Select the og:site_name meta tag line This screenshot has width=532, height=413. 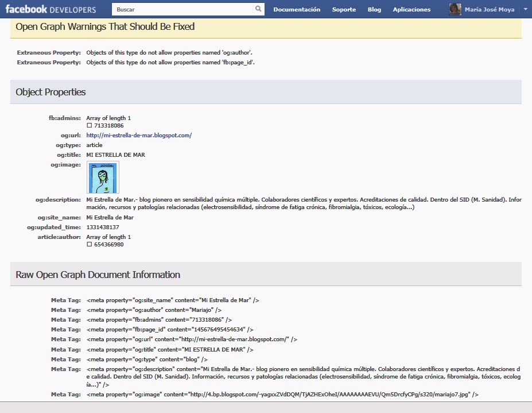click(x=173, y=300)
